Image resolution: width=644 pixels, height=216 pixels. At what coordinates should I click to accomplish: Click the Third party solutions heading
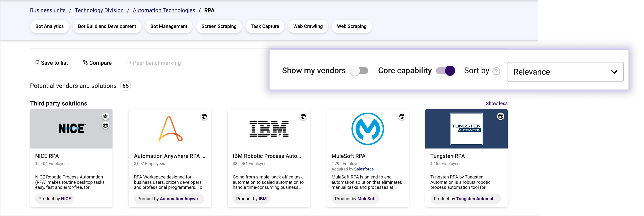click(58, 103)
